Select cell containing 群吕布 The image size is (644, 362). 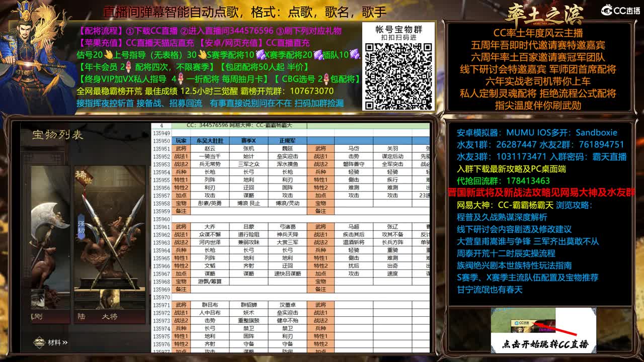tap(209, 305)
